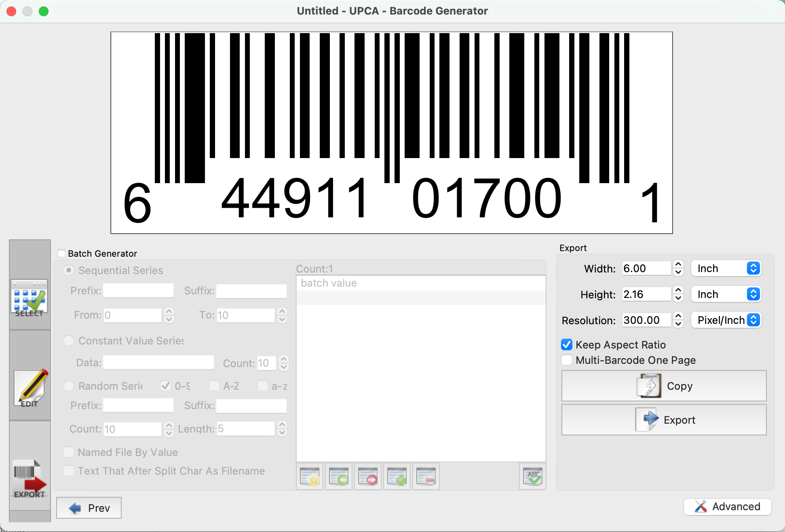The image size is (785, 532).
Task: Open the Width unit Inch dropdown
Action: pos(726,268)
